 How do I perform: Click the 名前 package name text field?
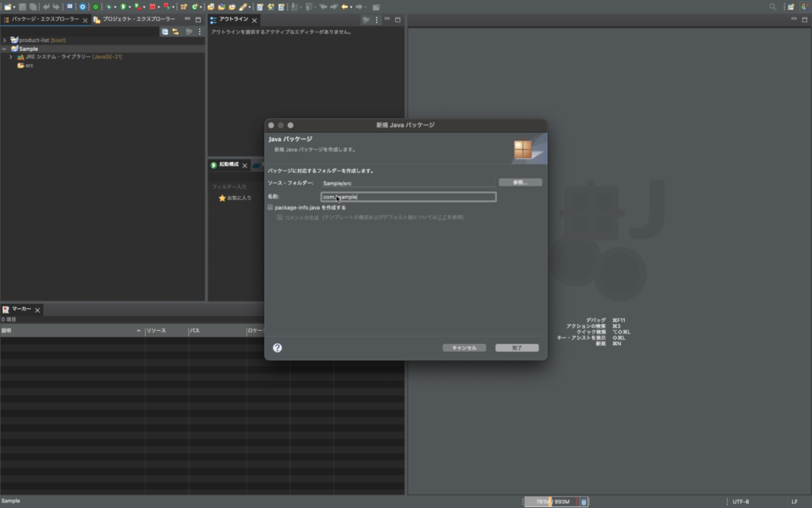pyautogui.click(x=408, y=197)
